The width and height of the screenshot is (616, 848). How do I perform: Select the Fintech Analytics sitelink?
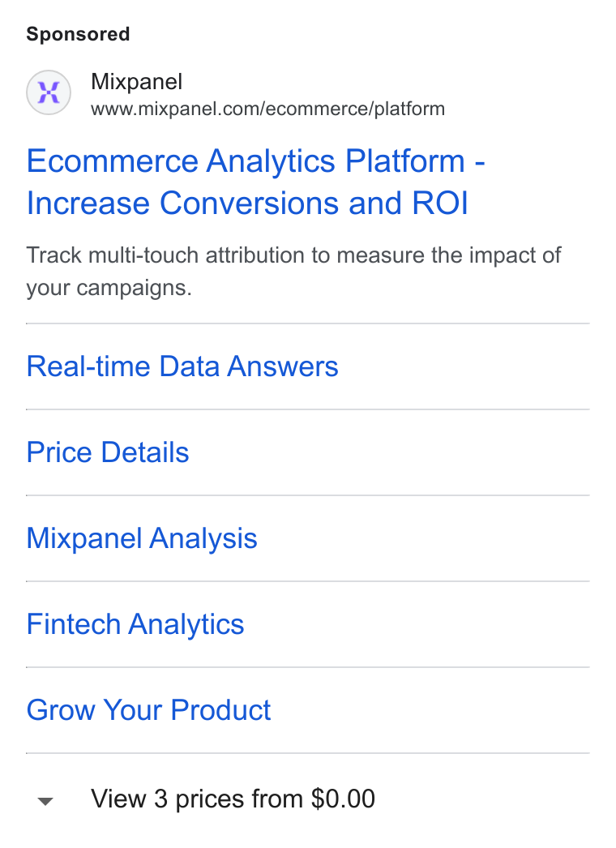click(x=135, y=624)
